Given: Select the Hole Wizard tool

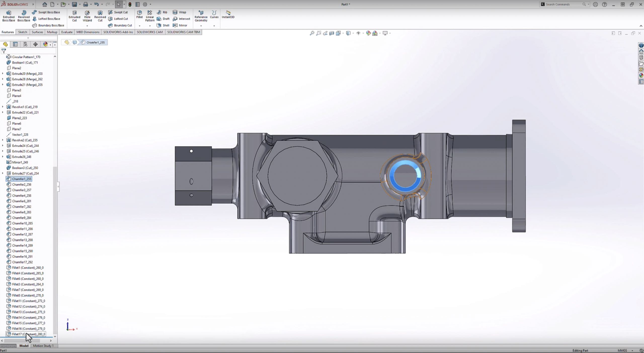Looking at the screenshot, I should 87,16.
